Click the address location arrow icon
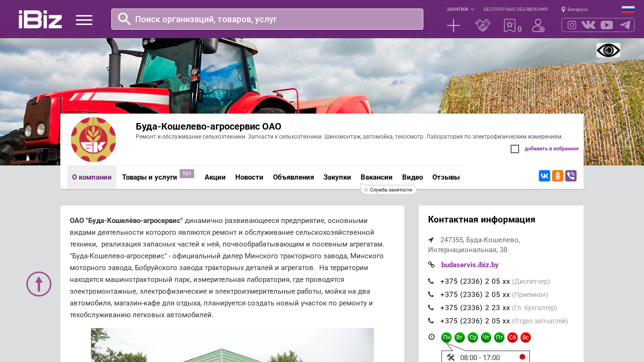The width and height of the screenshot is (644, 362). 431,240
